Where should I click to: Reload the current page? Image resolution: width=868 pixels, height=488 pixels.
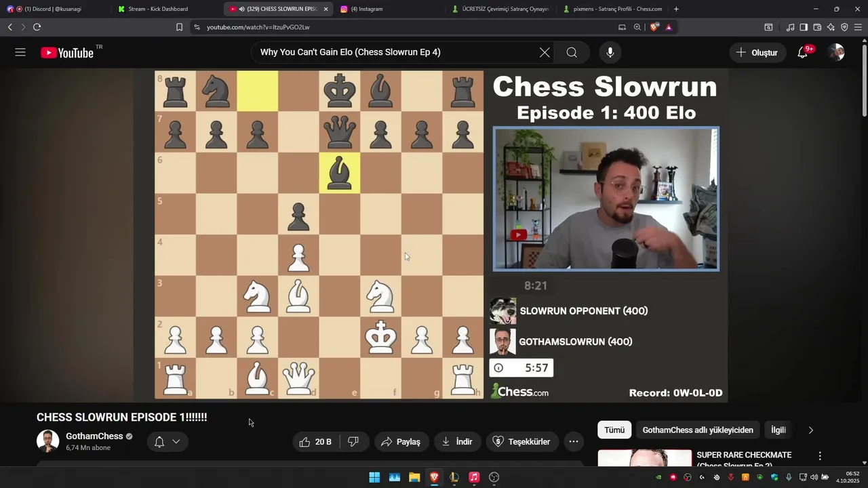(x=37, y=27)
